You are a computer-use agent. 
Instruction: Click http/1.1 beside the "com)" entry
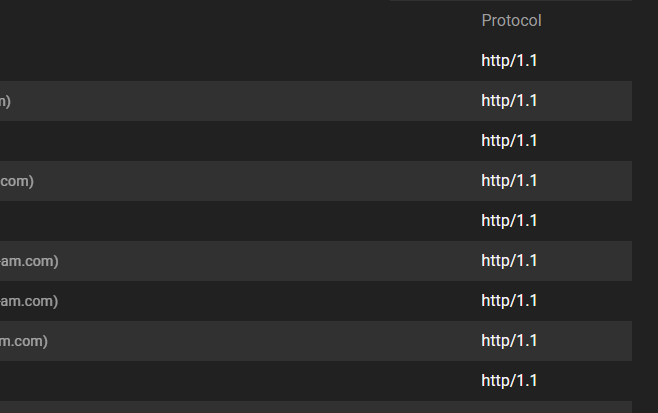(x=509, y=181)
